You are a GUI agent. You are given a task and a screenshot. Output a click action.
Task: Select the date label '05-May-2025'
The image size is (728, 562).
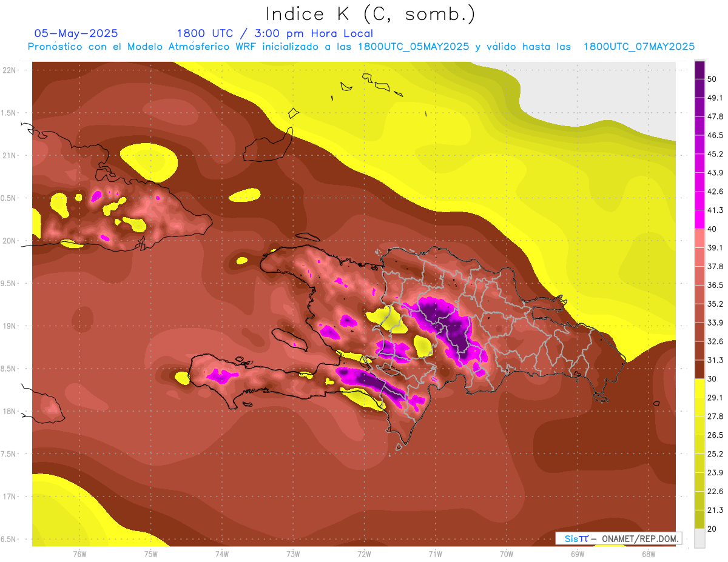pos(76,33)
